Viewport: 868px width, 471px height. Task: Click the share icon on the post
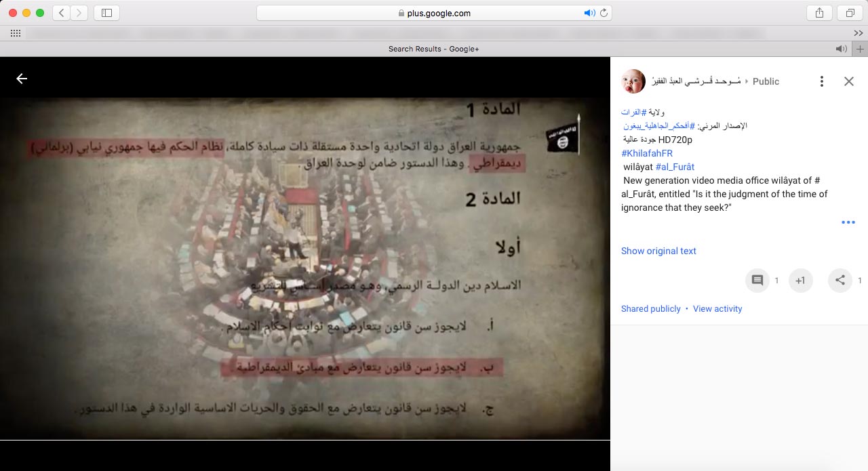tap(840, 281)
